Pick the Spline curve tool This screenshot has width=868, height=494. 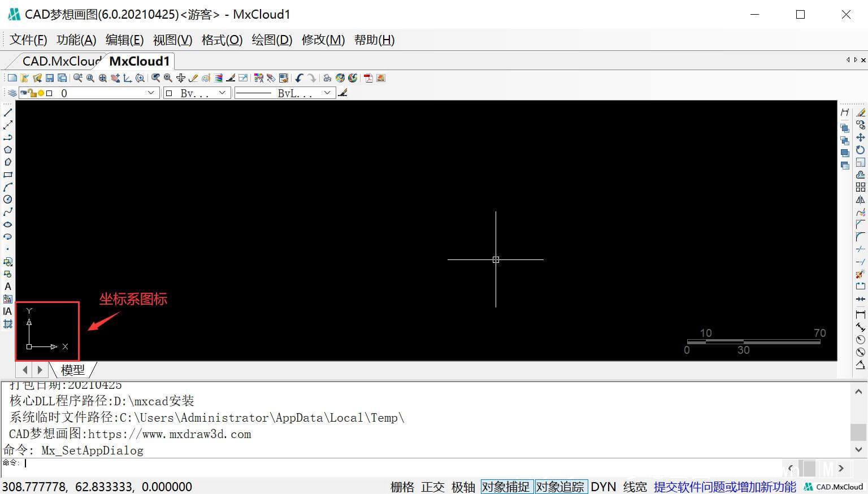[8, 212]
